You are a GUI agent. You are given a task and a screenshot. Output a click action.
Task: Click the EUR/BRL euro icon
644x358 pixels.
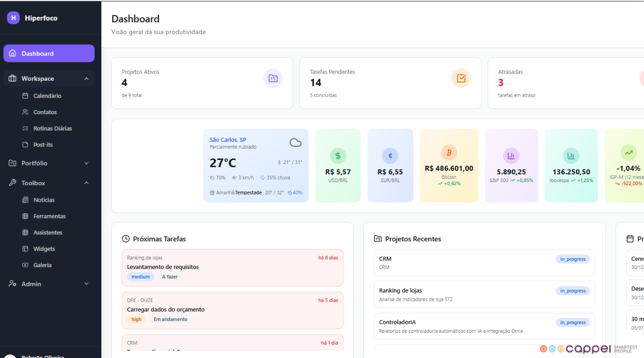pos(390,156)
